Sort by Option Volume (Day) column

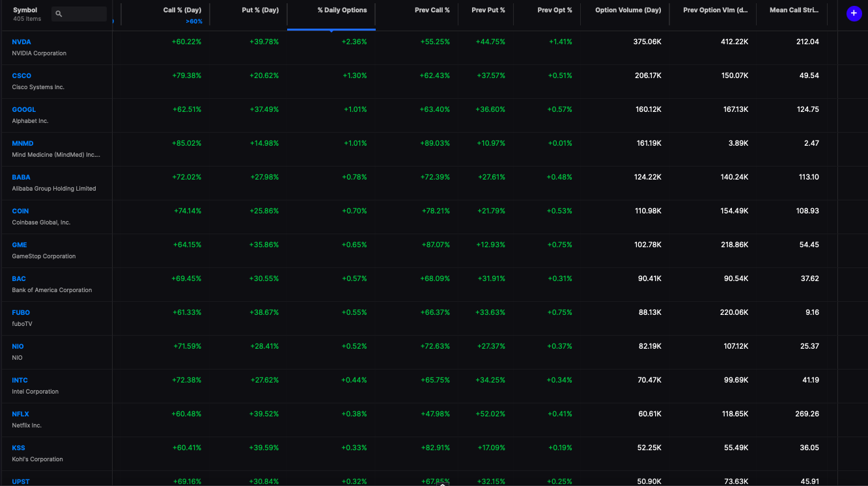[628, 10]
